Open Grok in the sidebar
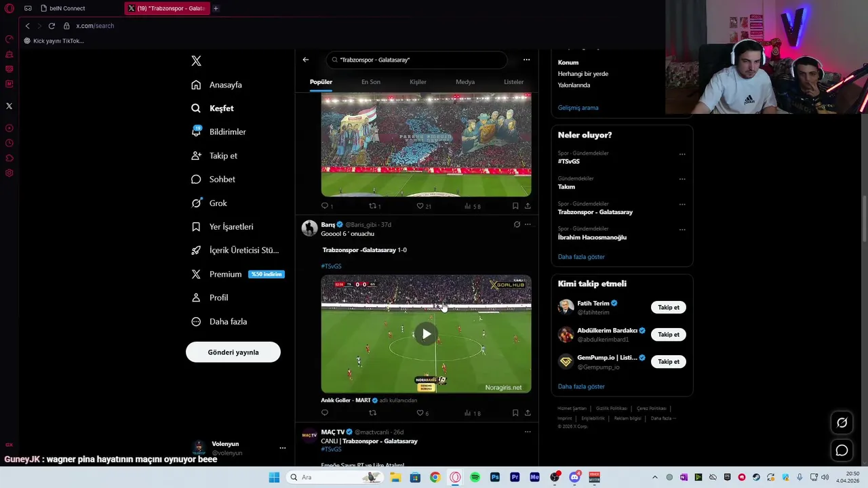Viewport: 868px width, 488px height. tap(209, 203)
